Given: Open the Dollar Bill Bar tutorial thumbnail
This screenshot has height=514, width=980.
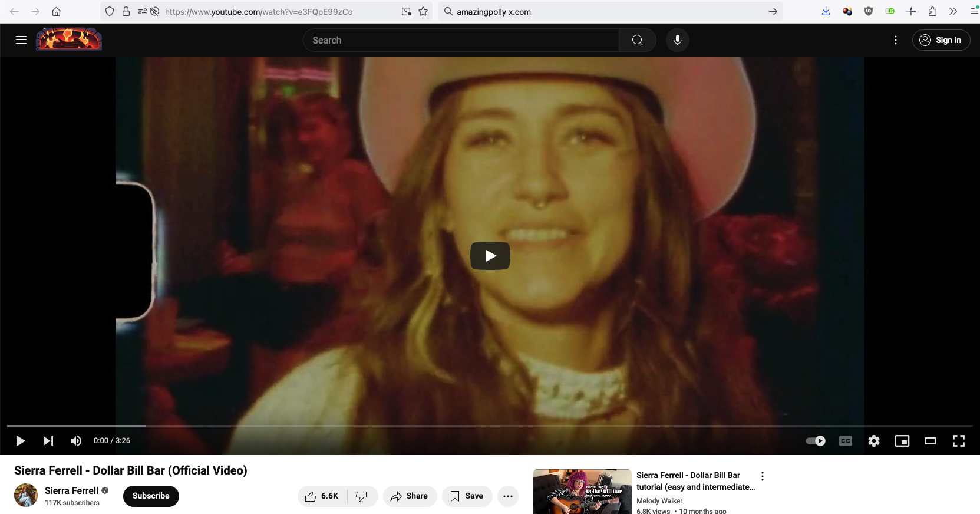Looking at the screenshot, I should (582, 492).
